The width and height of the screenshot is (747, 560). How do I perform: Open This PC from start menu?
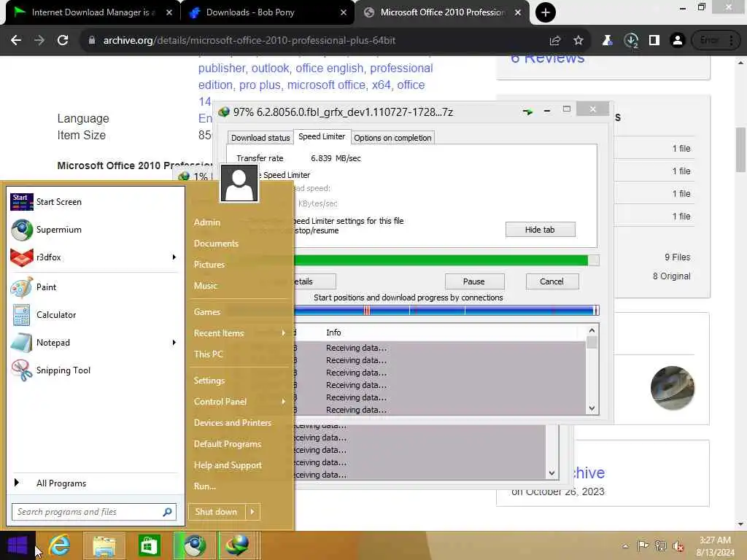[x=208, y=354]
